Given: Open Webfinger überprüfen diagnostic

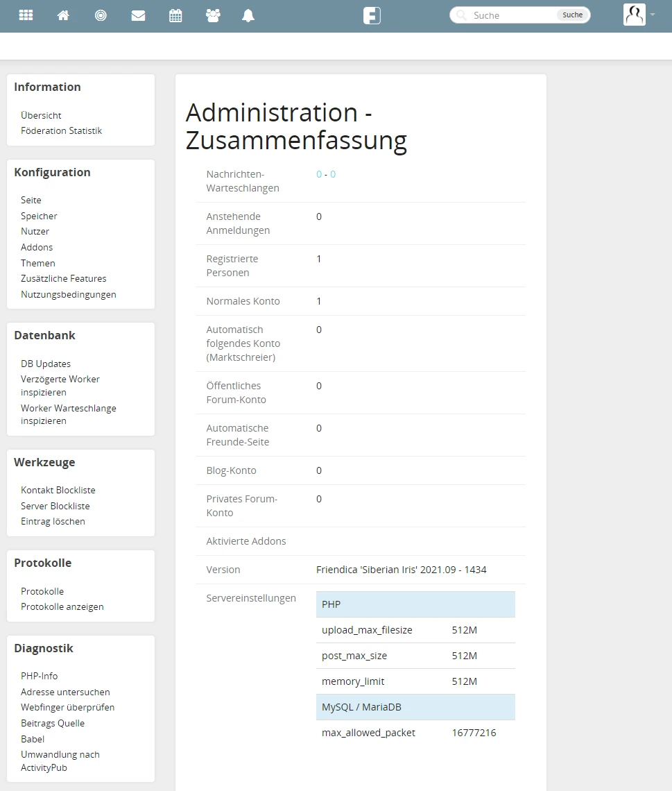Looking at the screenshot, I should tap(67, 707).
